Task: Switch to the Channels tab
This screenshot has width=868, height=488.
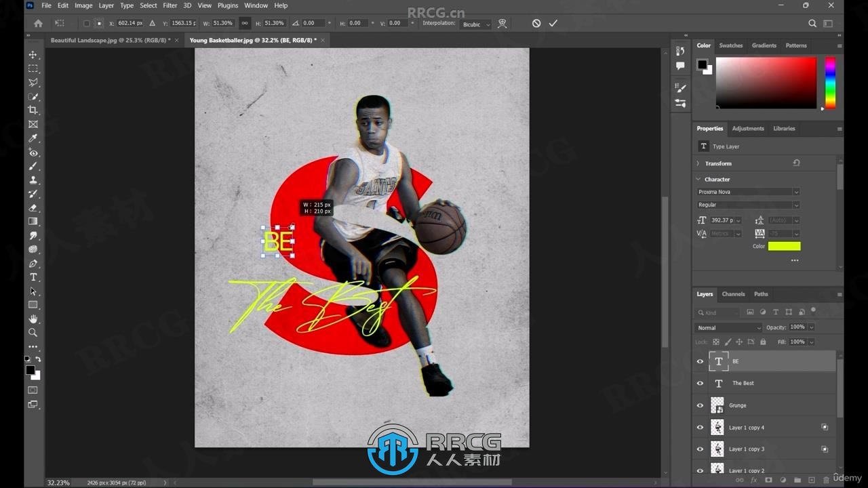Action: [733, 294]
